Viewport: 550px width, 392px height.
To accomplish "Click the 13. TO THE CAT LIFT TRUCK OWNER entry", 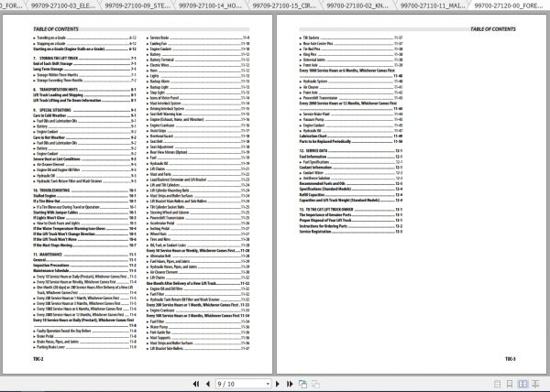I will pyautogui.click(x=351, y=209).
